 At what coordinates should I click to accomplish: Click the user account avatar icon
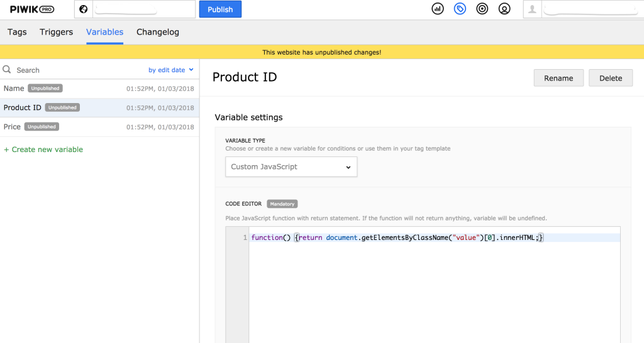coord(532,9)
